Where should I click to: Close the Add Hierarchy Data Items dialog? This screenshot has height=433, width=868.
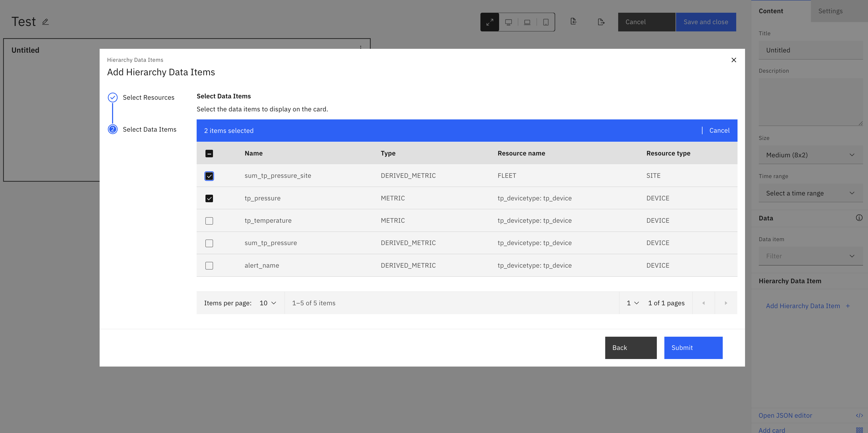[x=734, y=60]
